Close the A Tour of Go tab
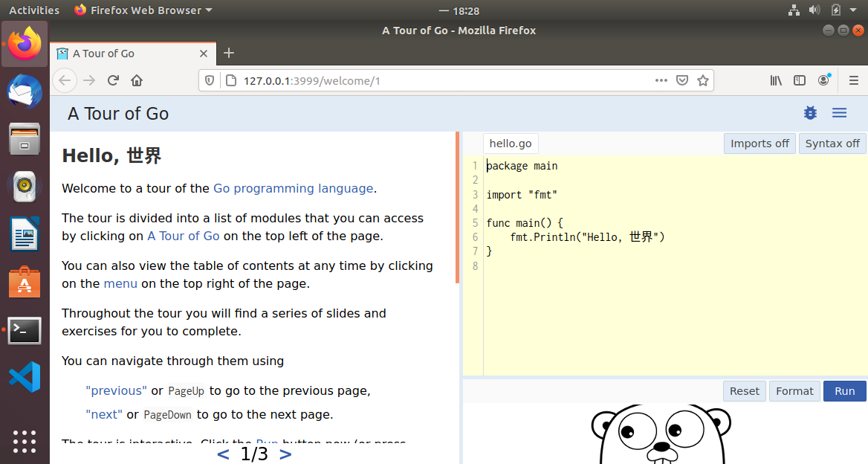 tap(204, 54)
